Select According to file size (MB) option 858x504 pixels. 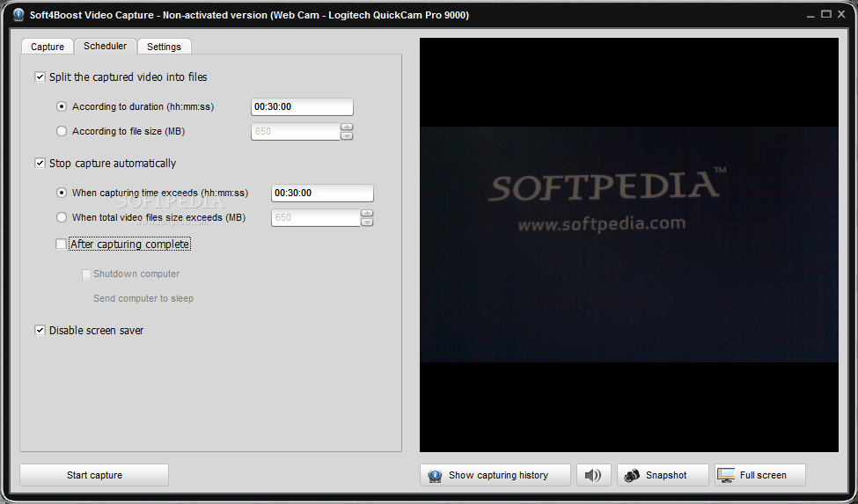tap(62, 131)
